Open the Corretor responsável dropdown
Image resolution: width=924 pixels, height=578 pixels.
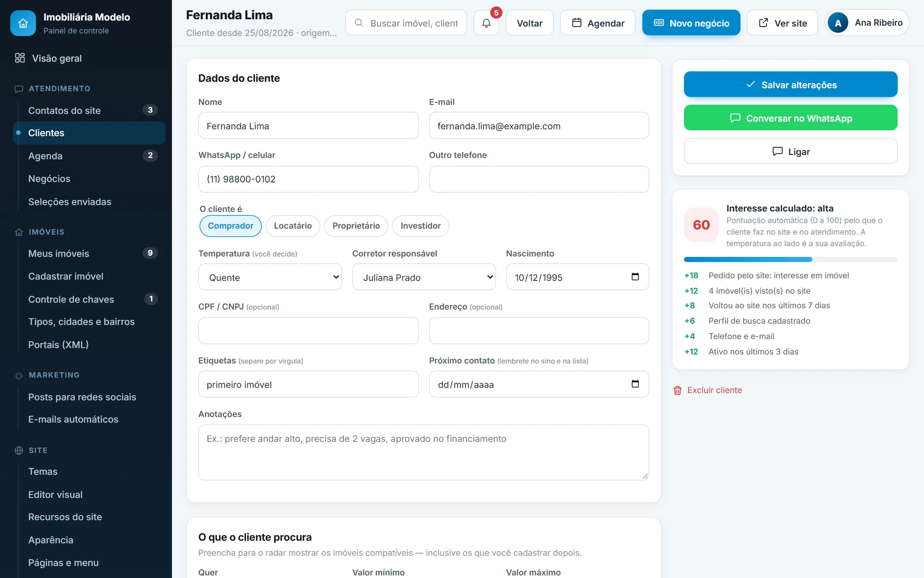coord(424,277)
